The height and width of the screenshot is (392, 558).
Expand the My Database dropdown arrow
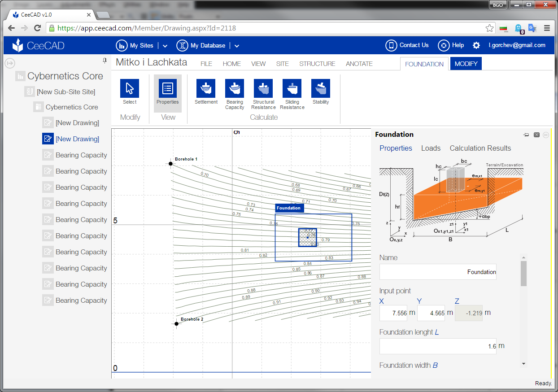[237, 46]
